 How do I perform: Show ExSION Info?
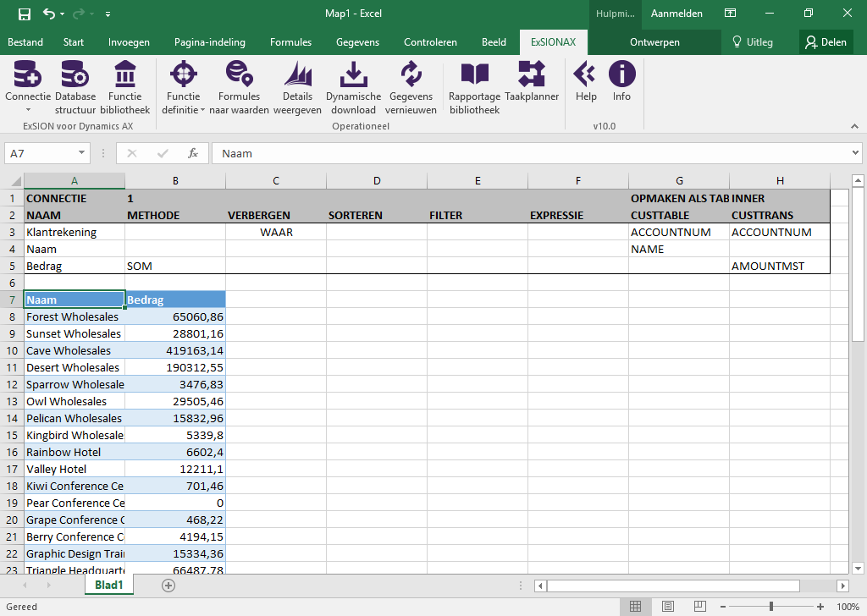click(621, 82)
